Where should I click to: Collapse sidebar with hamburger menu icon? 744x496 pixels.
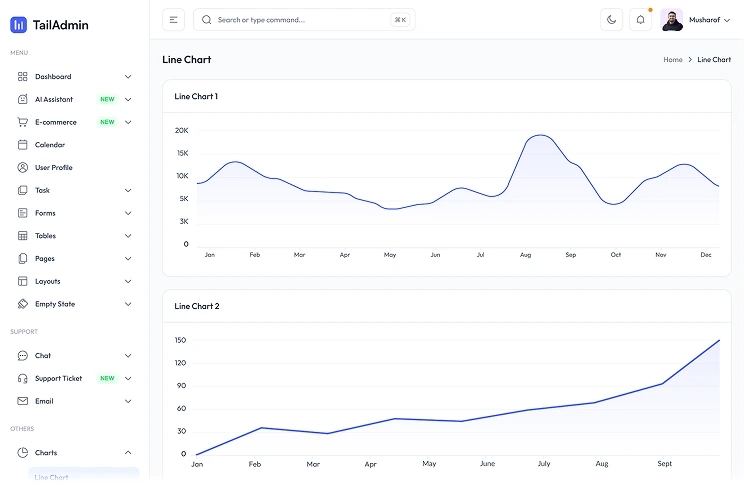pos(174,20)
